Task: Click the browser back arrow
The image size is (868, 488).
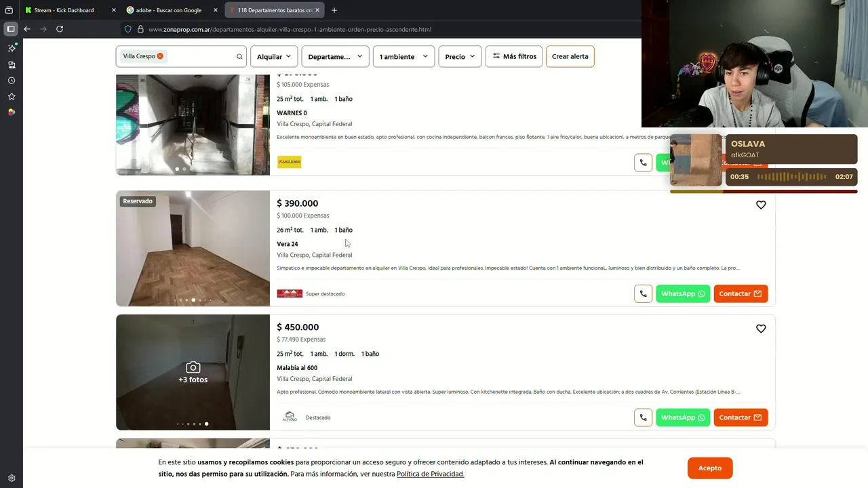Action: (27, 29)
